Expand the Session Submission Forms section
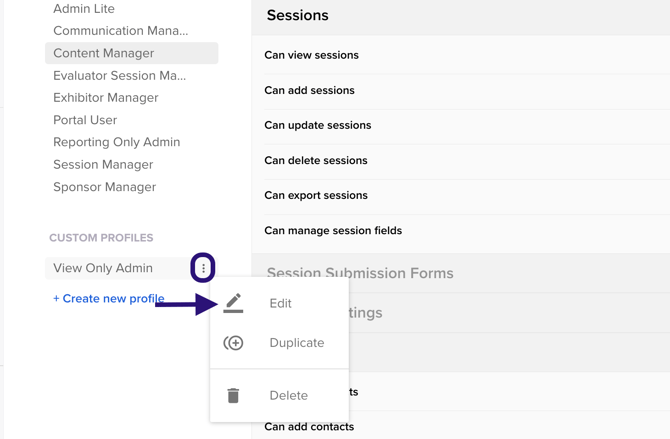This screenshot has height=439, width=670. [x=360, y=273]
